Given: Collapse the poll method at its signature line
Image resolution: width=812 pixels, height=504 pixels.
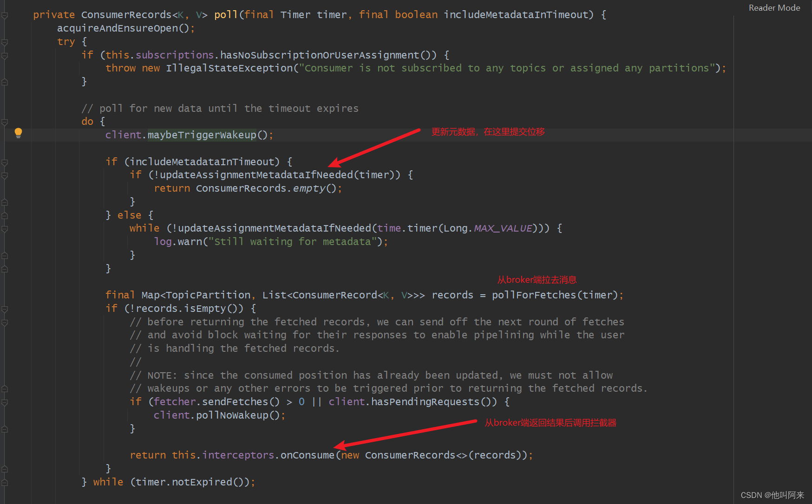Looking at the screenshot, I should click(5, 15).
